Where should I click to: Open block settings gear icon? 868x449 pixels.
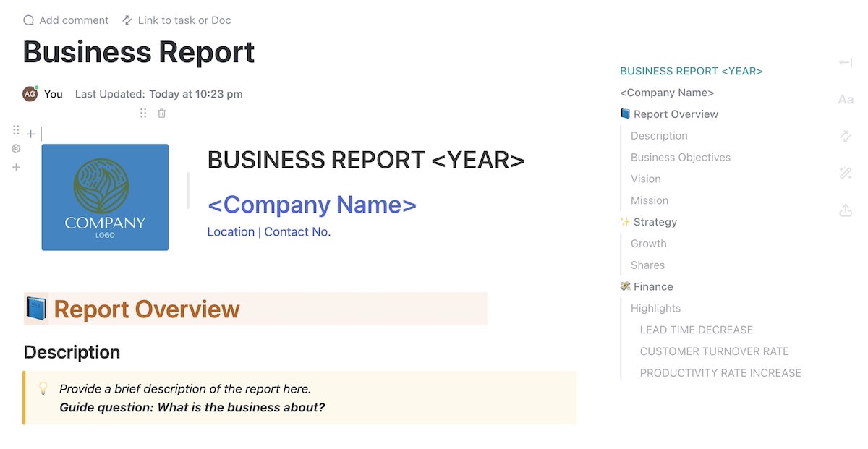click(x=16, y=149)
